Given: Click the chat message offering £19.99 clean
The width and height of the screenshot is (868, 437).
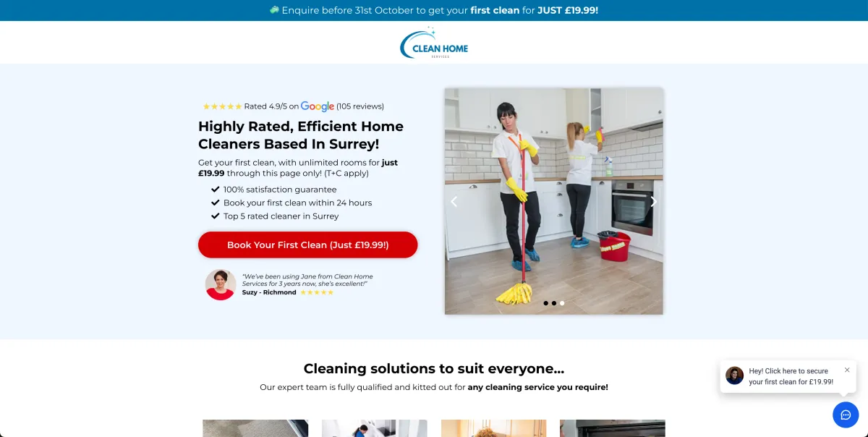Looking at the screenshot, I should pos(791,376).
